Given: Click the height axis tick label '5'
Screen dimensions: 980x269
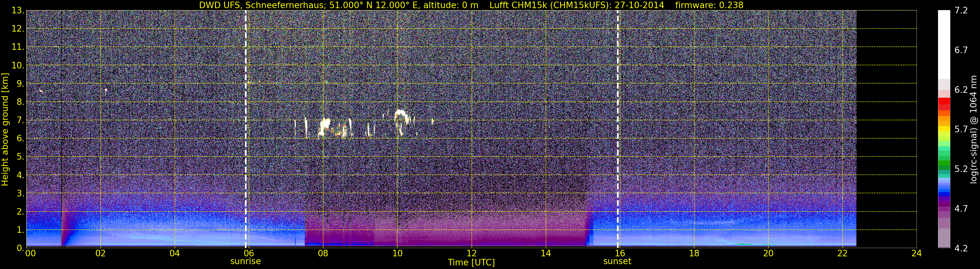Looking at the screenshot, I should (20, 157).
